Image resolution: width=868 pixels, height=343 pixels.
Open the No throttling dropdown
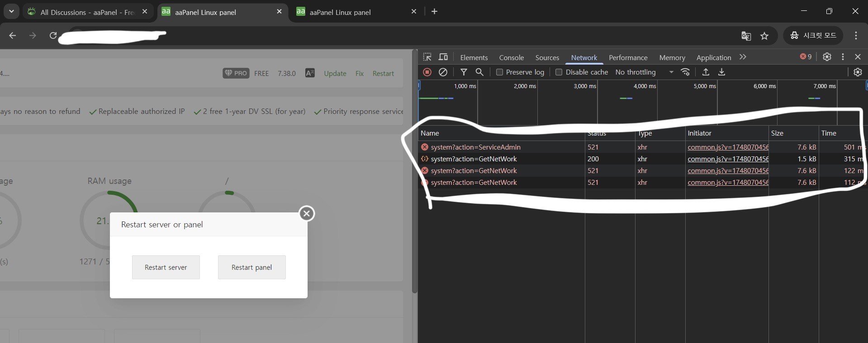click(644, 72)
